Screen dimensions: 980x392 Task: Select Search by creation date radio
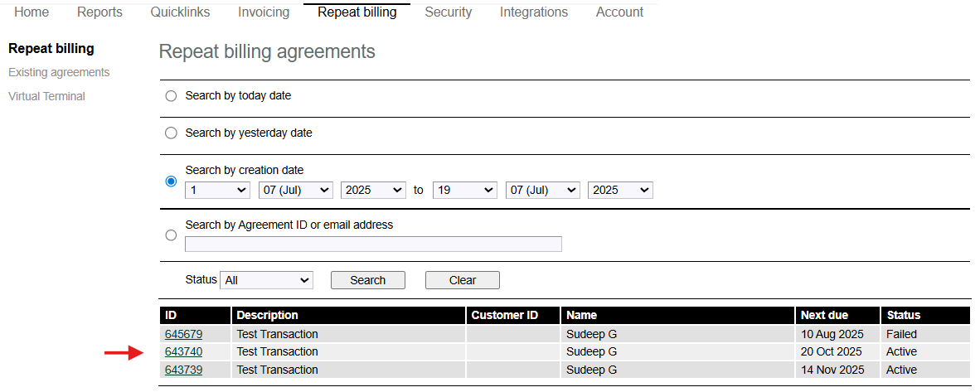pos(172,181)
